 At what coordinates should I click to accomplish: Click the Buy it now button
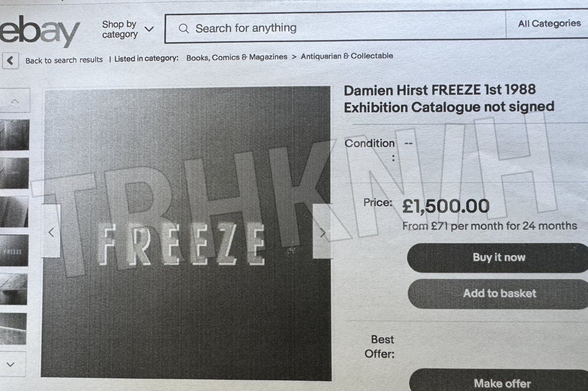[498, 258]
